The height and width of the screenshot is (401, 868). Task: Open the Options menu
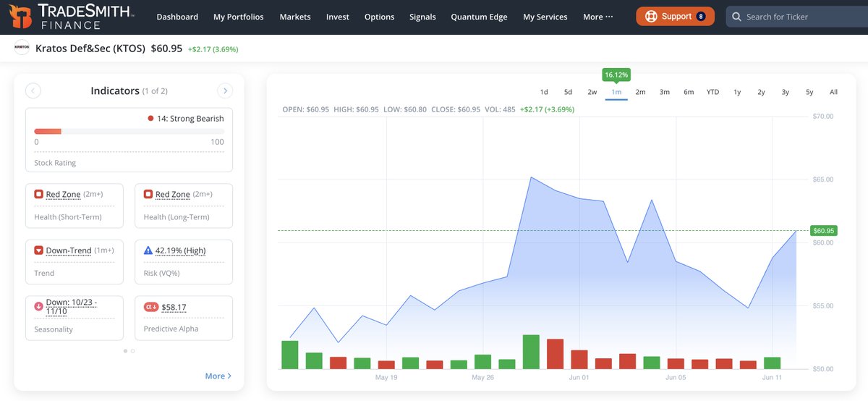[x=380, y=17]
